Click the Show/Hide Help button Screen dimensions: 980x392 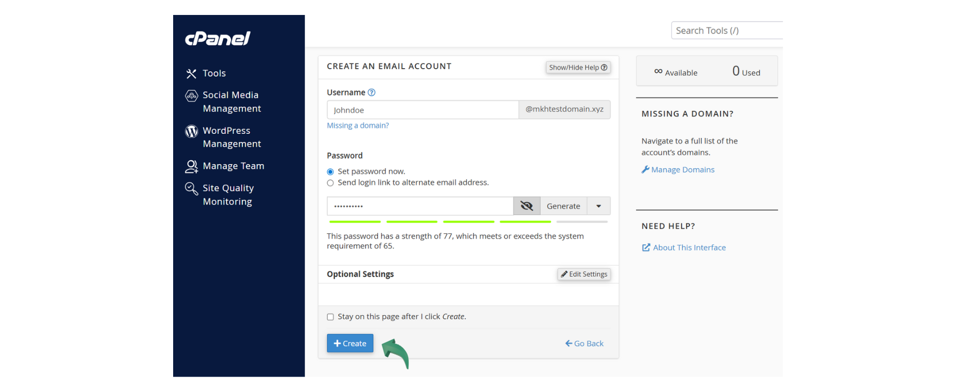pyautogui.click(x=578, y=67)
